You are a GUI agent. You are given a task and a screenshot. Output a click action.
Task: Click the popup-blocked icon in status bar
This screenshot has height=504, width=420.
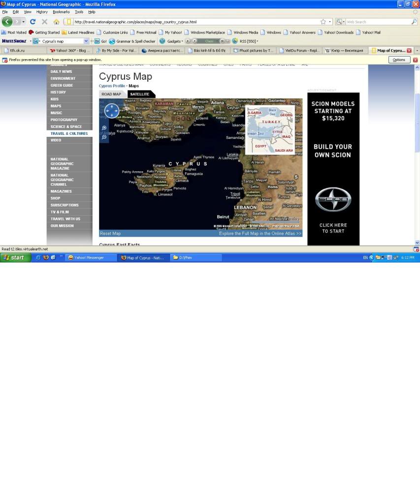pyautogui.click(x=416, y=249)
